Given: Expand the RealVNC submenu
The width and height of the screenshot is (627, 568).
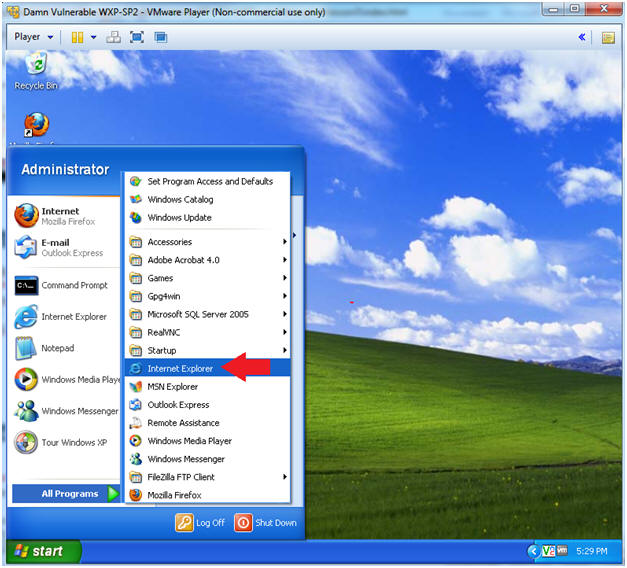Looking at the screenshot, I should (208, 332).
